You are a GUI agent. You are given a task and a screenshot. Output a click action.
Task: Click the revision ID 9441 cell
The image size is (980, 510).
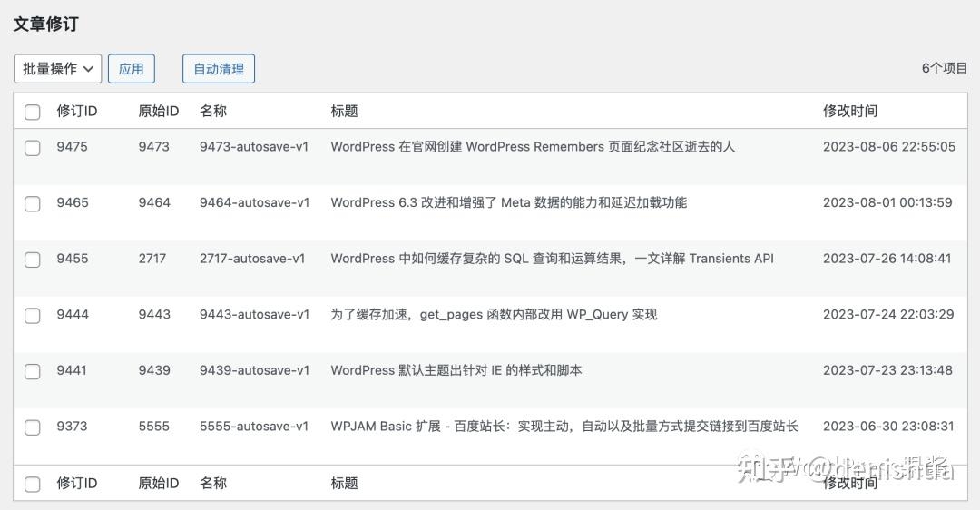coord(72,370)
